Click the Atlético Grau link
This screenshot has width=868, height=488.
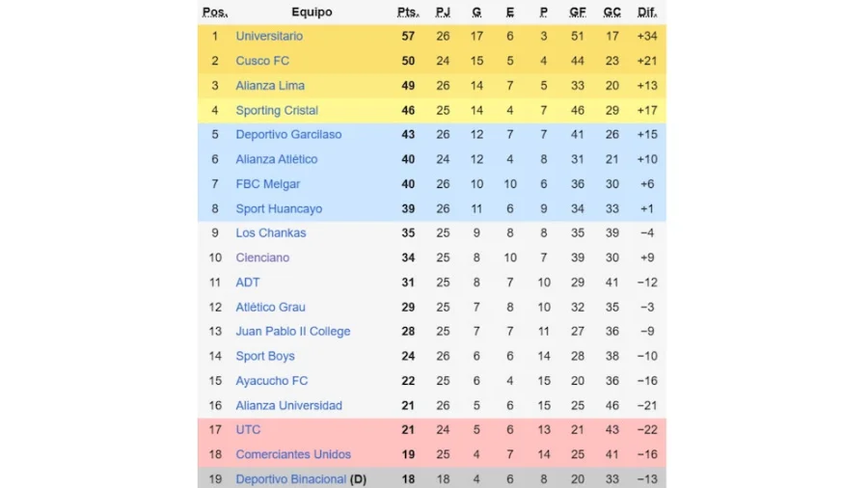click(x=270, y=308)
